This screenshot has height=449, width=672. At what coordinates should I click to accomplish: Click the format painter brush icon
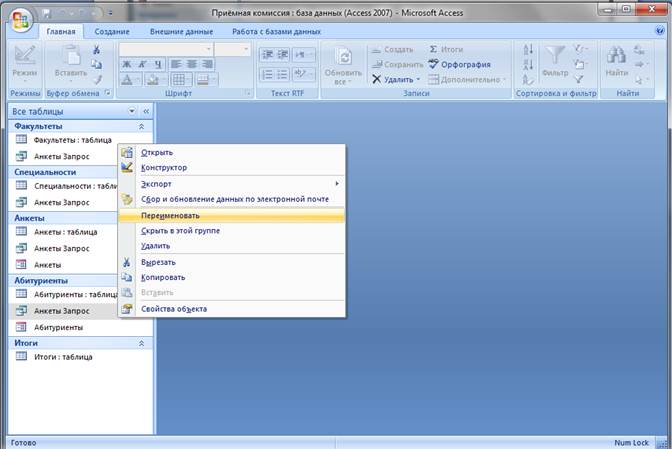pos(98,79)
